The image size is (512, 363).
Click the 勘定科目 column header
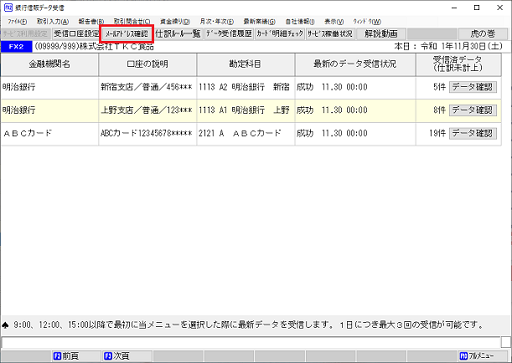coord(246,64)
